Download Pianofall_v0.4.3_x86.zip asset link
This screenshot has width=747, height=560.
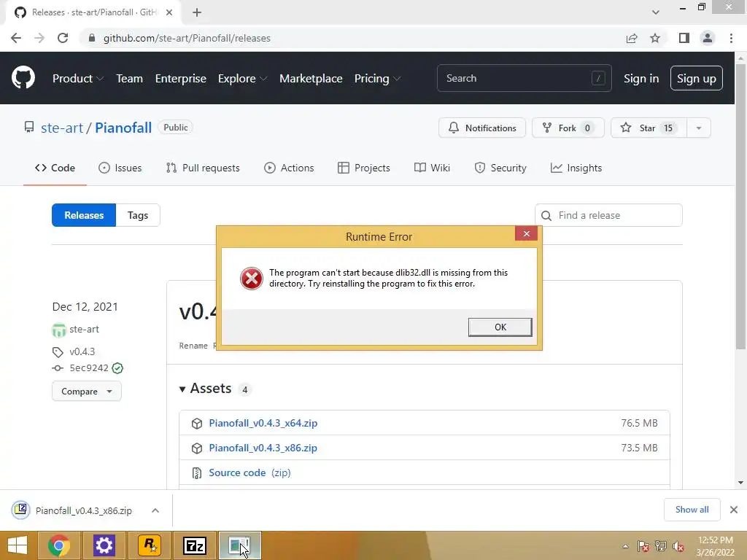pyautogui.click(x=263, y=448)
